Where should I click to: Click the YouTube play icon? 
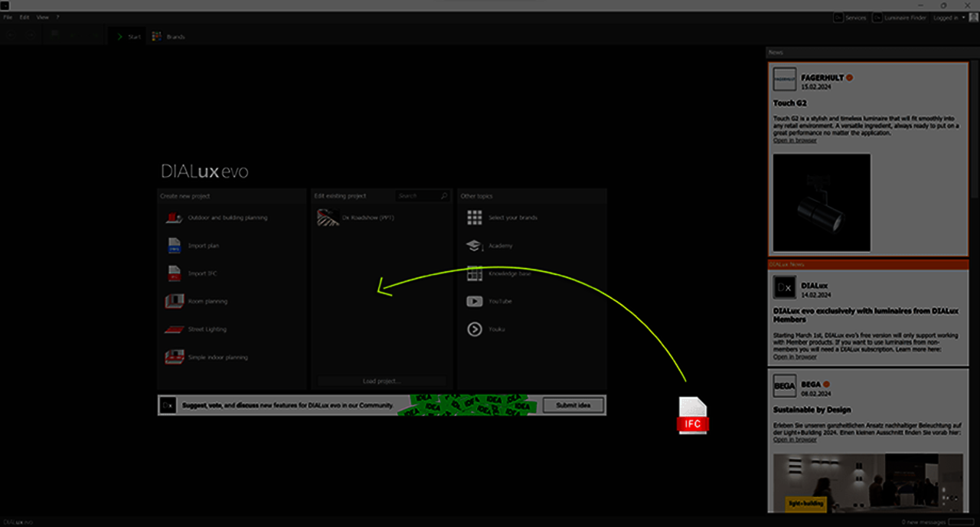click(x=475, y=302)
